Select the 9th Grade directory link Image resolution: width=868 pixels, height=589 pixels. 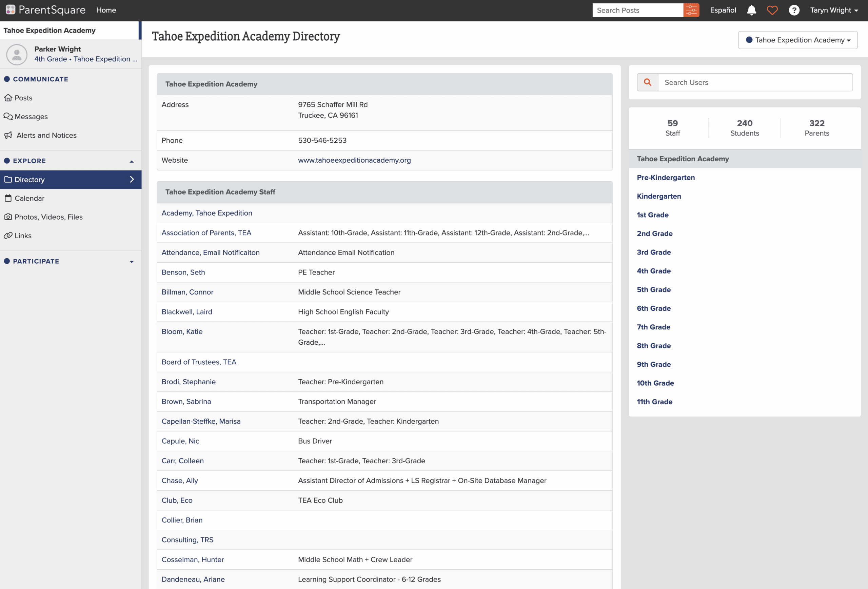(x=654, y=364)
